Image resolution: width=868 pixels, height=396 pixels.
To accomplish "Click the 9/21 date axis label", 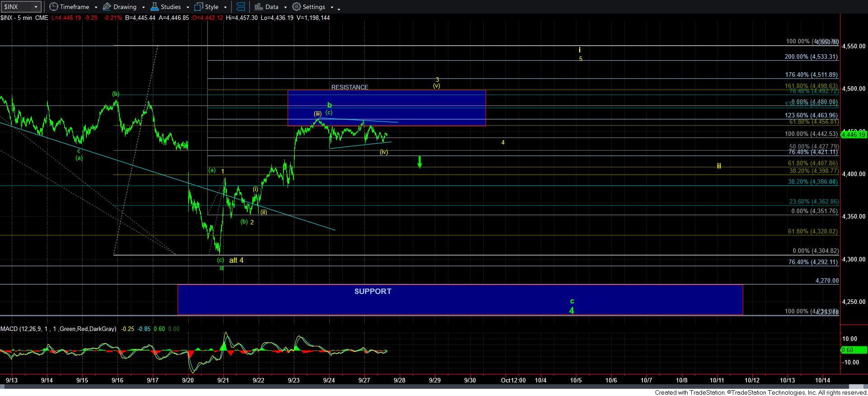I will click(223, 380).
